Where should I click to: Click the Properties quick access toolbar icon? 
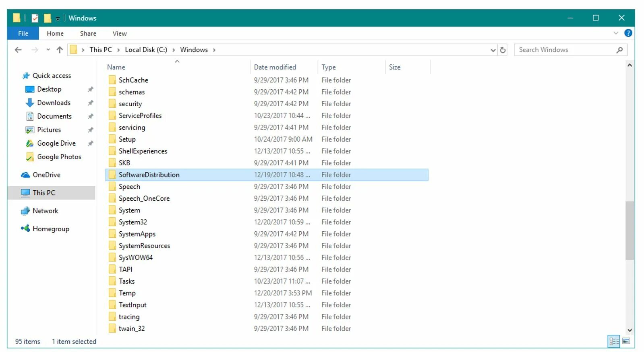coord(35,18)
